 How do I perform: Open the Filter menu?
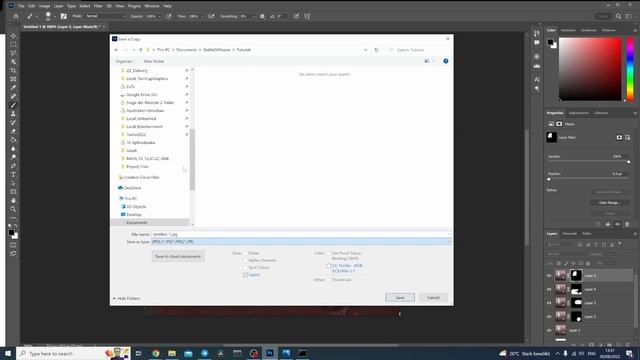[x=98, y=6]
